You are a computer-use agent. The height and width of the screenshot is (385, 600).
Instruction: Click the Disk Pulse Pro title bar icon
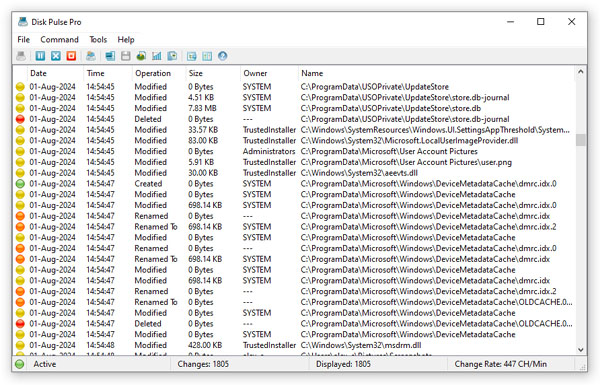pos(23,22)
